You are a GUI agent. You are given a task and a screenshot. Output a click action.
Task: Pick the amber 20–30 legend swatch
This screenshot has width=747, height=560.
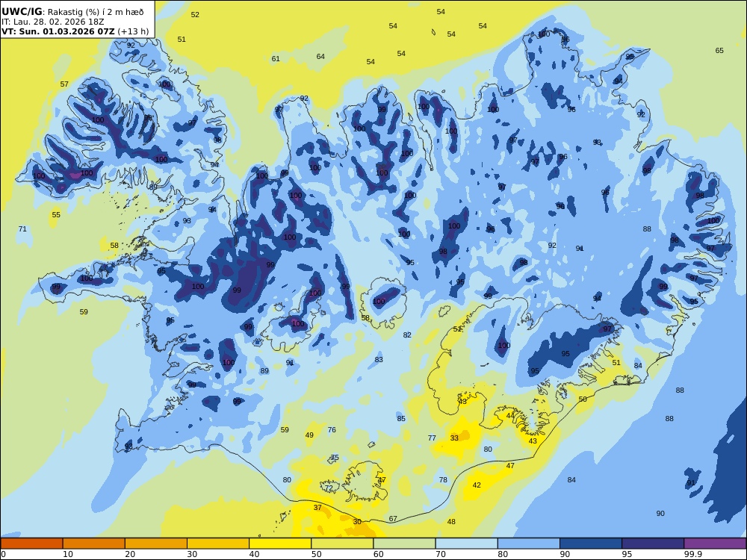pos(156,544)
